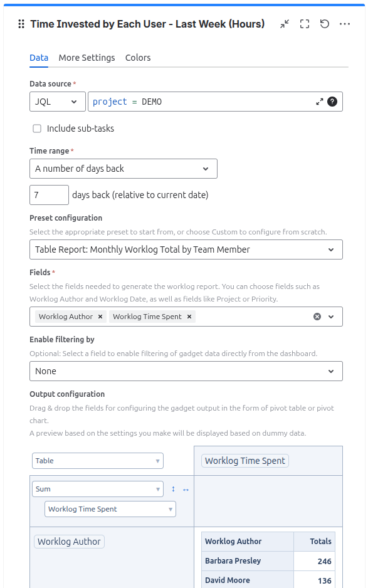Screen dimensions: 368x588
Task: Remove the Worklog Author field tag
Action: tap(100, 317)
